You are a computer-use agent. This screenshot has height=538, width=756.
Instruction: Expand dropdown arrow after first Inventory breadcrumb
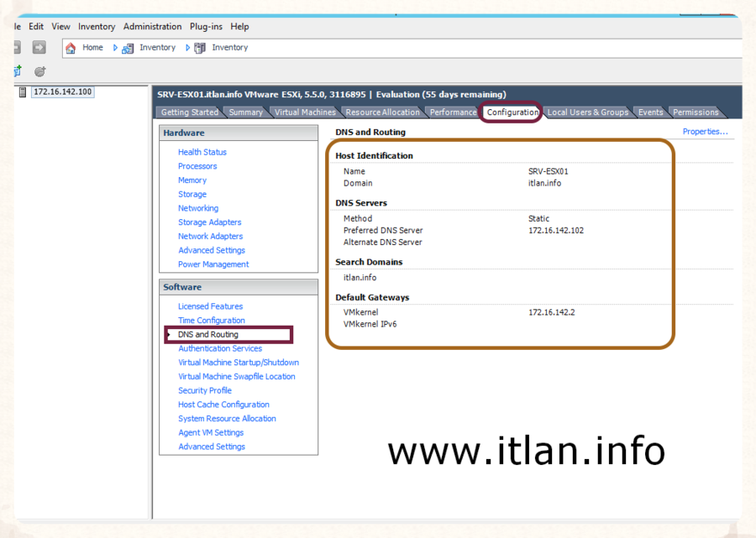tap(188, 48)
